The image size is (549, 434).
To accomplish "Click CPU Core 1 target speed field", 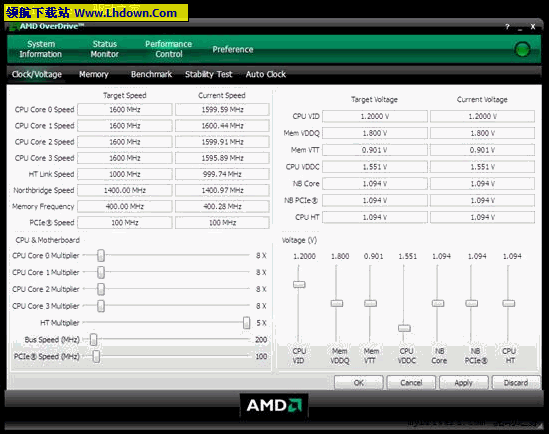I will (x=125, y=126).
